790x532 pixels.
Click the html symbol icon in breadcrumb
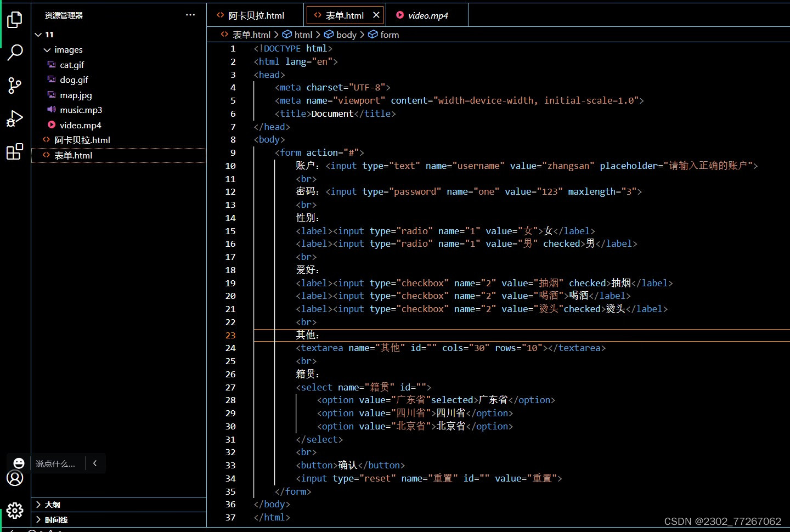point(287,35)
